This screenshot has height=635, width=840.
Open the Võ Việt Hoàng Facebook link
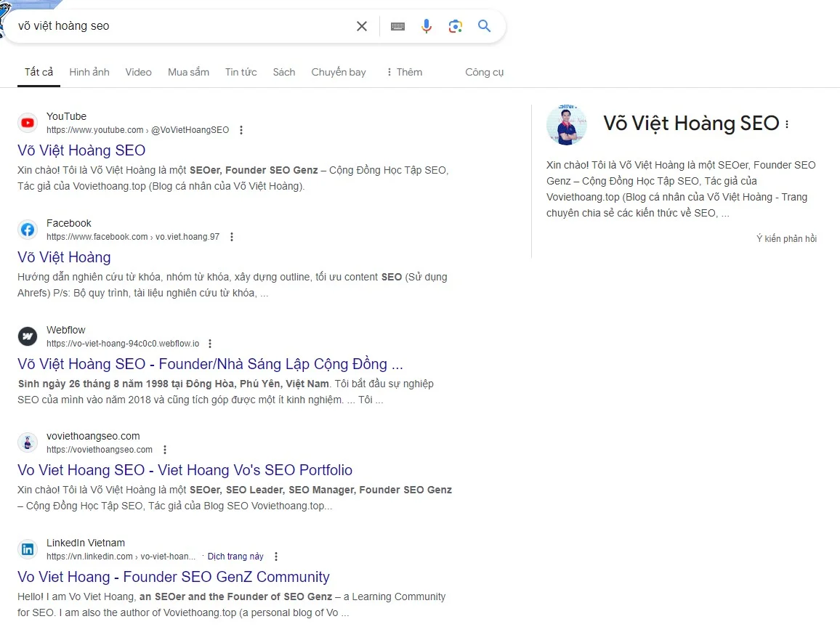click(x=64, y=257)
